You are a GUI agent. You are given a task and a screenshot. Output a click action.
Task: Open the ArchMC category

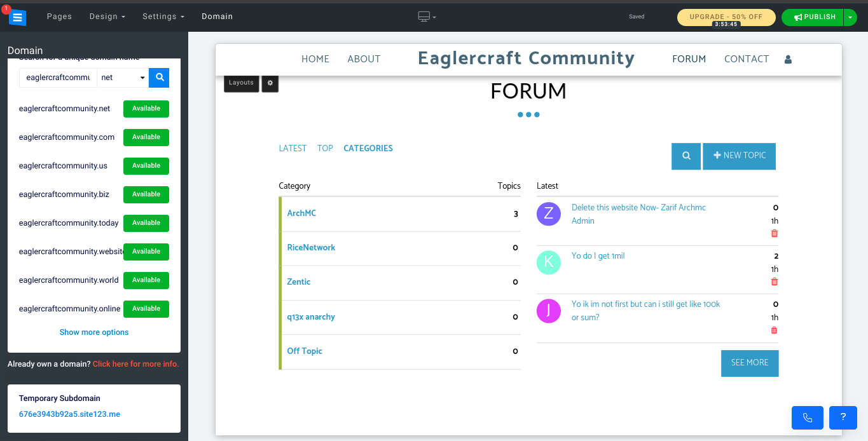click(301, 214)
